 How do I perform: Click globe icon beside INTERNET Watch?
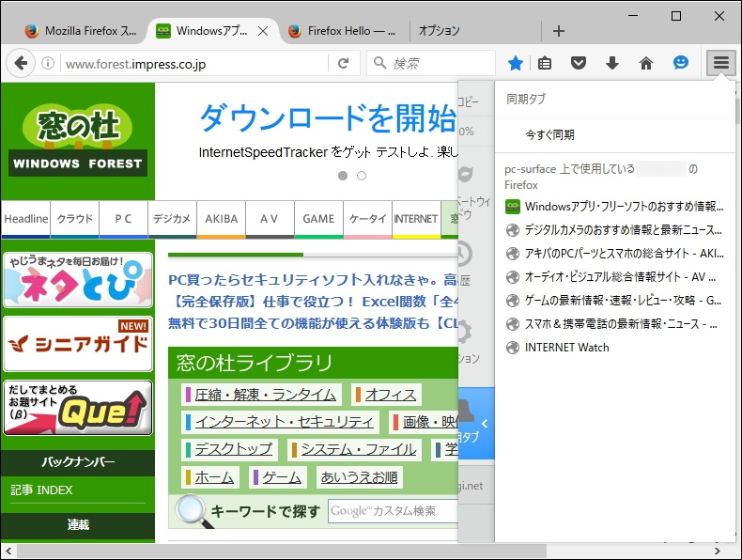click(x=513, y=348)
